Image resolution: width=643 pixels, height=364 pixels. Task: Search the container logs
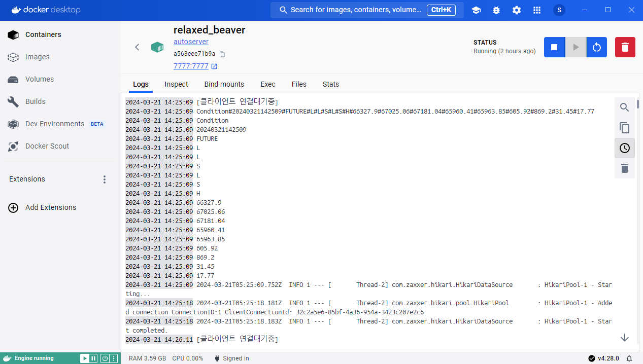pos(624,107)
